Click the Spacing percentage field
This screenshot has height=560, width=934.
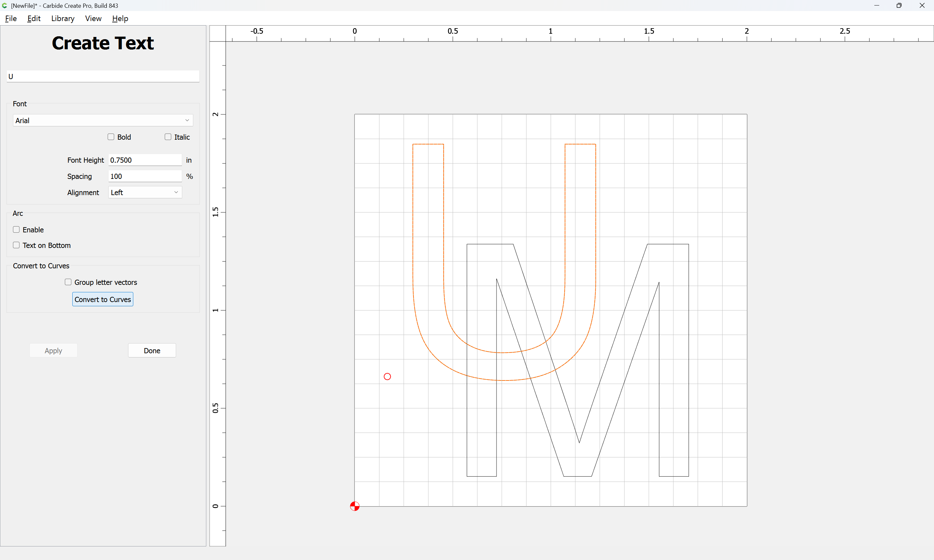coord(145,176)
